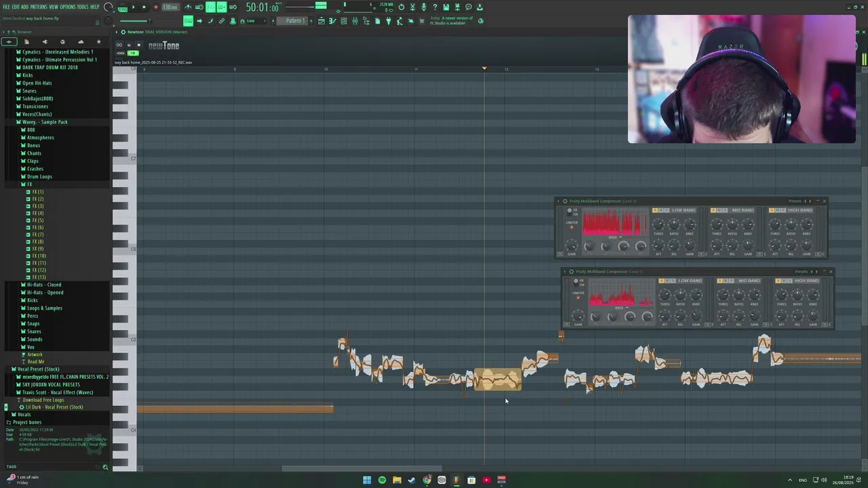
Task: Open the VIEW menu
Action: pos(54,7)
